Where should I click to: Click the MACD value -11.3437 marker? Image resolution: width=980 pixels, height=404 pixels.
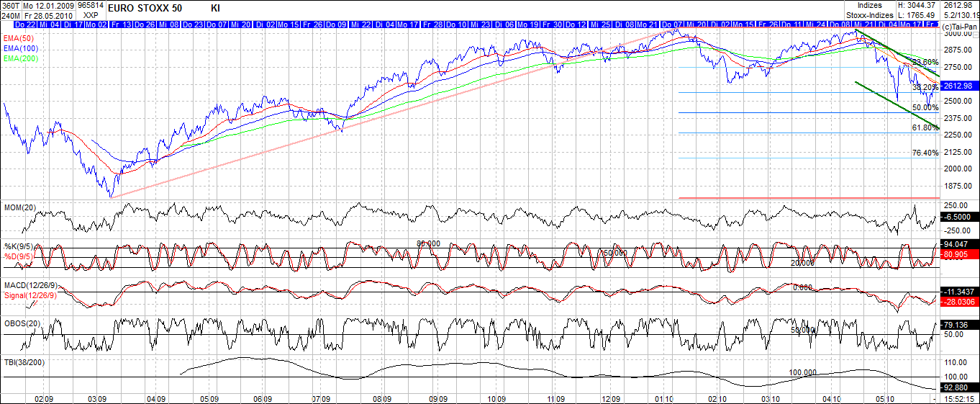pyautogui.click(x=960, y=291)
